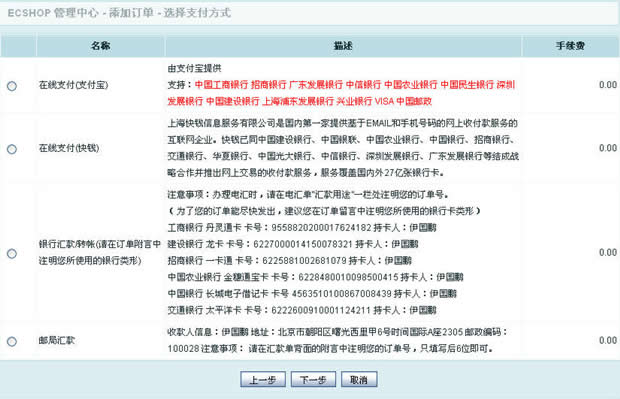Select the 在线支付(快钱) radio button
Viewport: 620px width, 399px height.
(x=12, y=149)
